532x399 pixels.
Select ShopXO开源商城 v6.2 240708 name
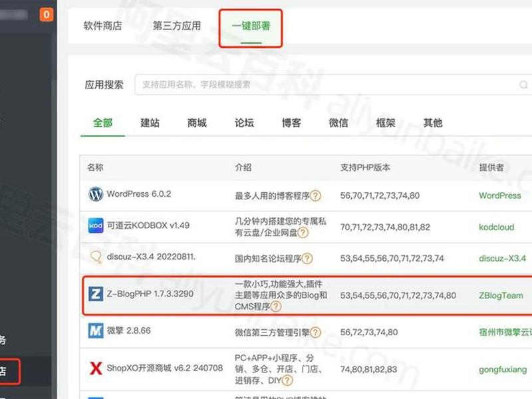164,368
